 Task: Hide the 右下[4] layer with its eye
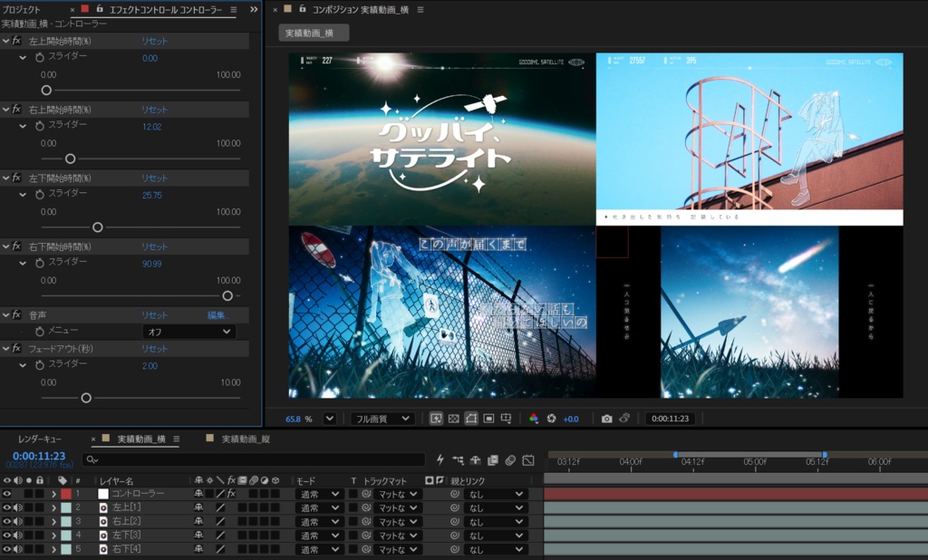coord(7,549)
